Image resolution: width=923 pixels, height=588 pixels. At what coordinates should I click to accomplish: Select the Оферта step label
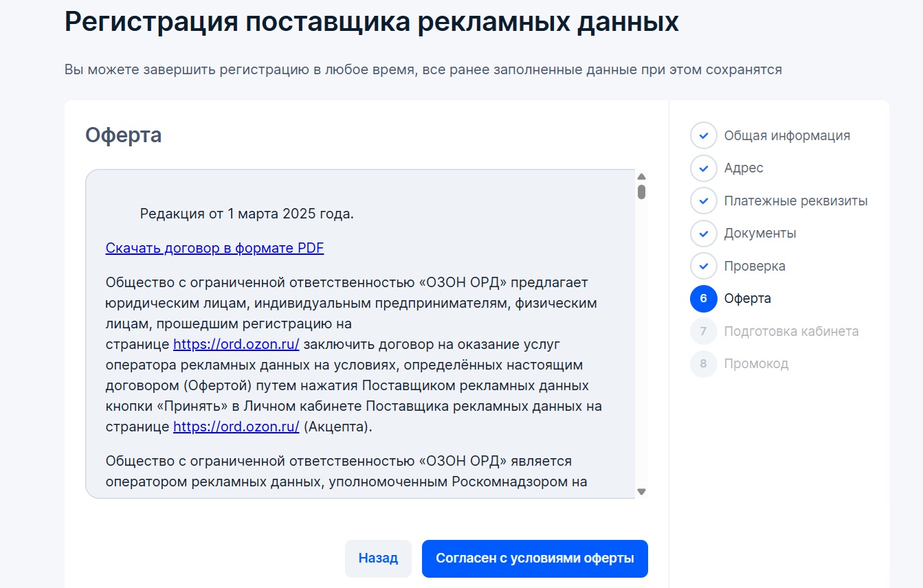(748, 299)
